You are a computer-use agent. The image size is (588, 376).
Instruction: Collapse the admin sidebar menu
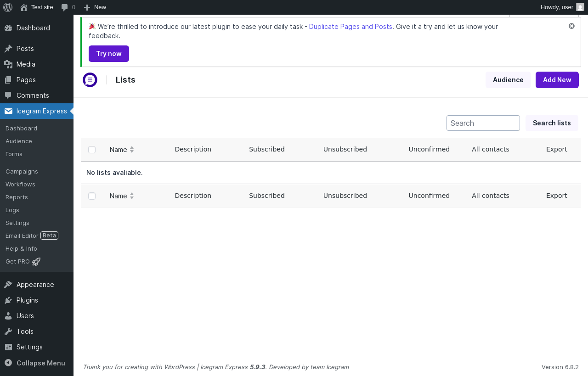pyautogui.click(x=35, y=363)
